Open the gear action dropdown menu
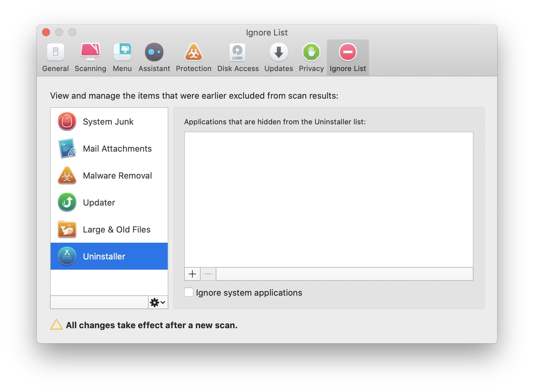The height and width of the screenshot is (392, 534). (158, 302)
